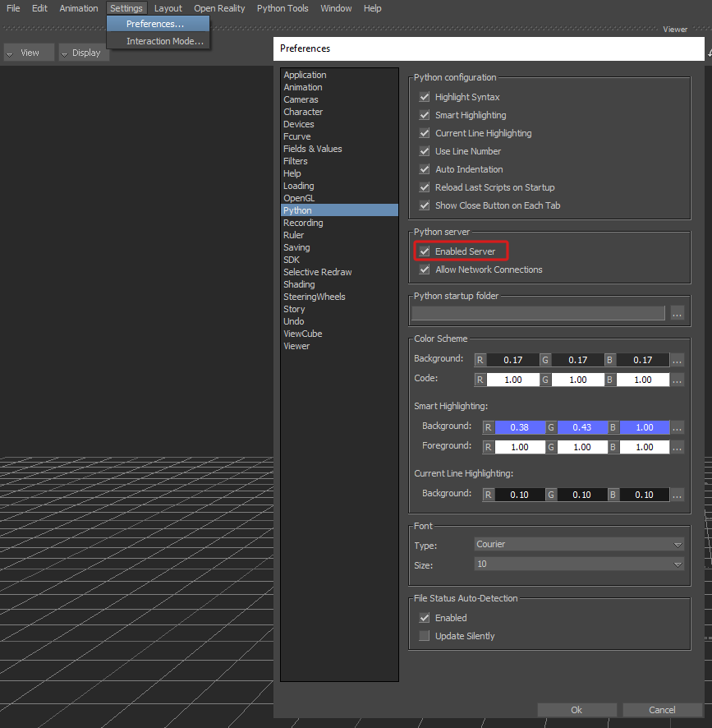Viewport: 712px width, 728px height.
Task: Select Help item in preferences list
Action: pos(339,173)
